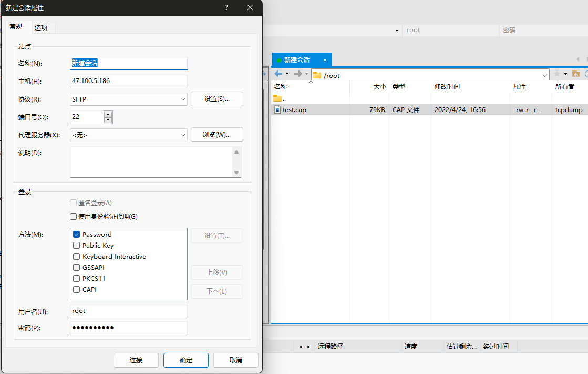588x374 pixels.
Task: Click the help question mark in dialog title
Action: tap(226, 7)
